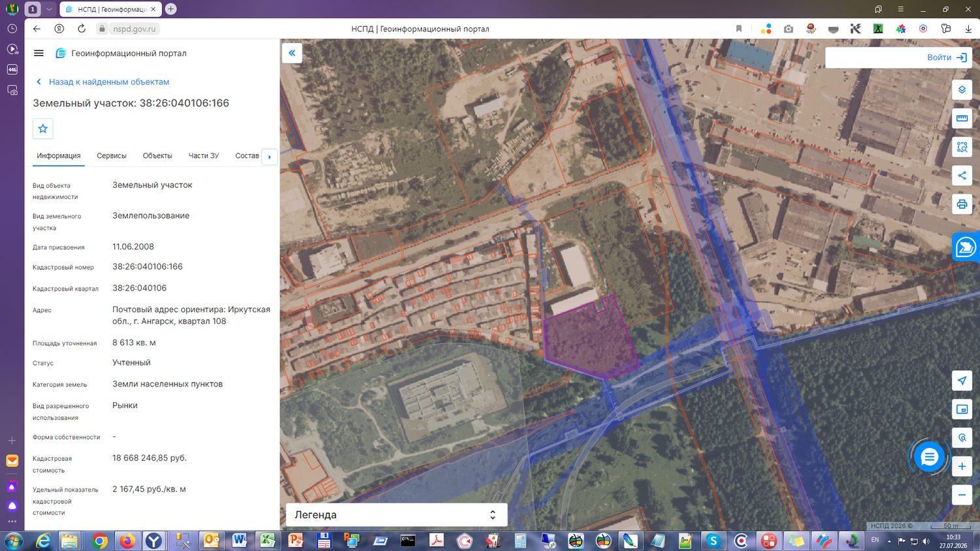Open the chat assistant bubble
This screenshot has height=551, width=980.
[x=929, y=457]
